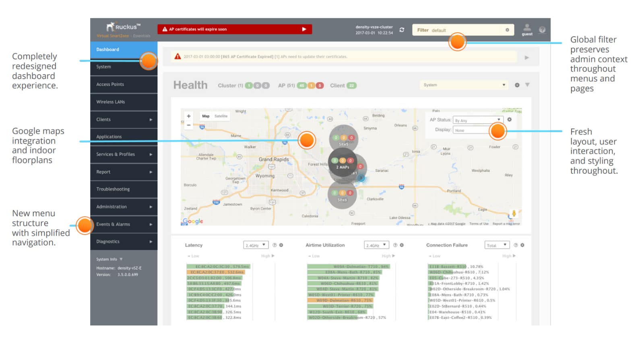Expand the Diagnostics submenu arrow

(x=151, y=242)
